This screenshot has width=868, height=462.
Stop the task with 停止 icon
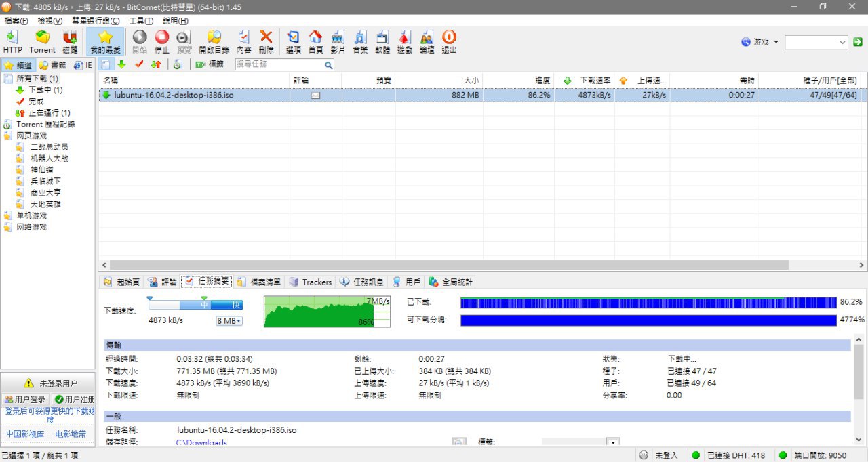[x=162, y=41]
